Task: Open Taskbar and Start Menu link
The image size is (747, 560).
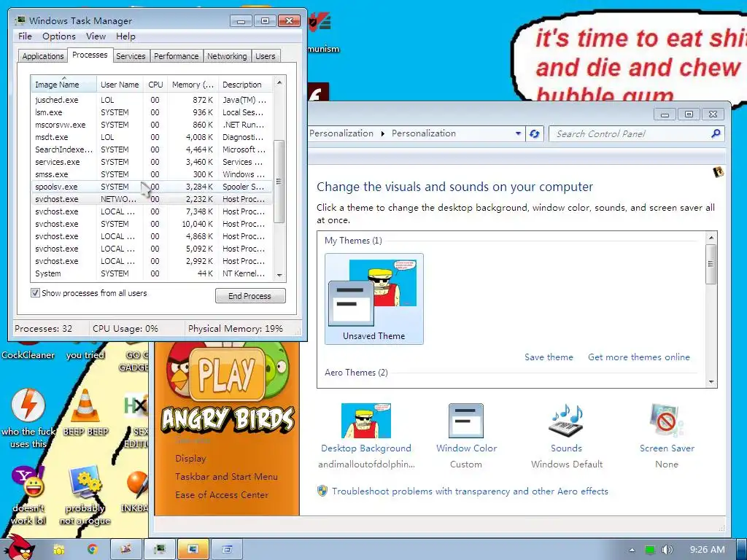Action: [226, 477]
